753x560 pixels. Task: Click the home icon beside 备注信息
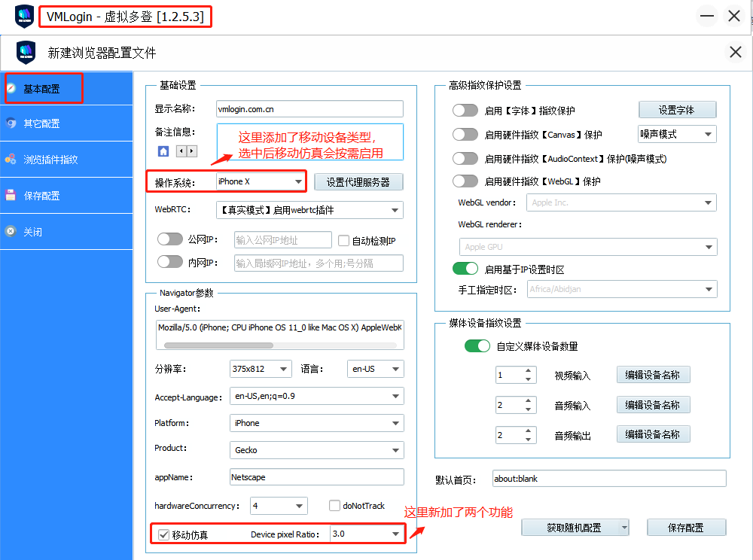tap(163, 151)
